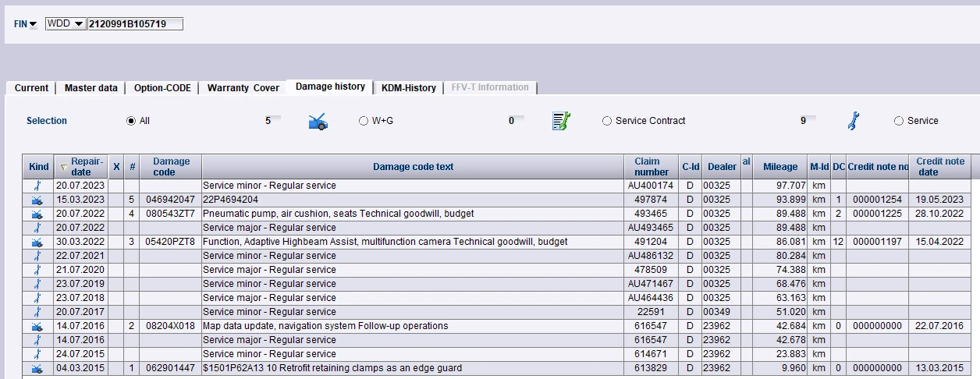
Task: Select the Service Contract radio button
Action: pos(607,121)
